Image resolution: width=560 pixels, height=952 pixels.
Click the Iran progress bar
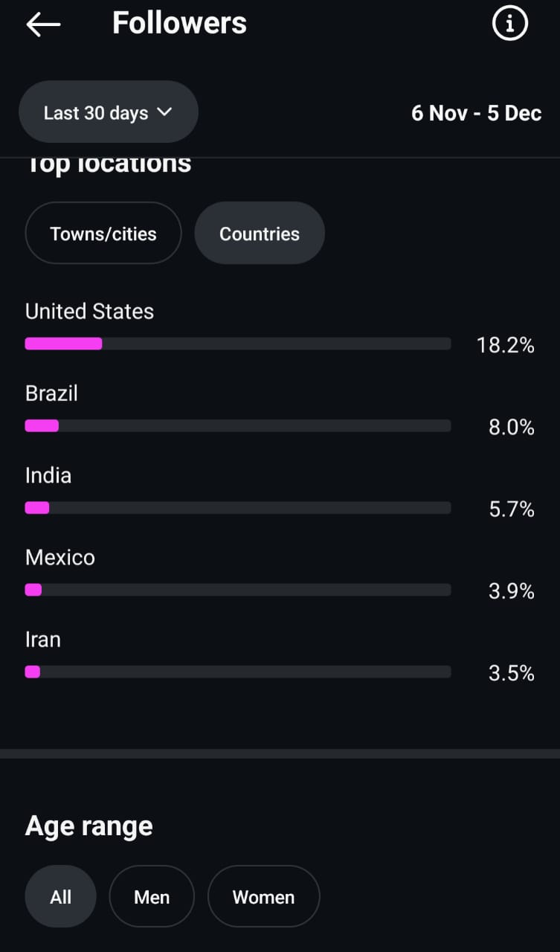tap(238, 672)
